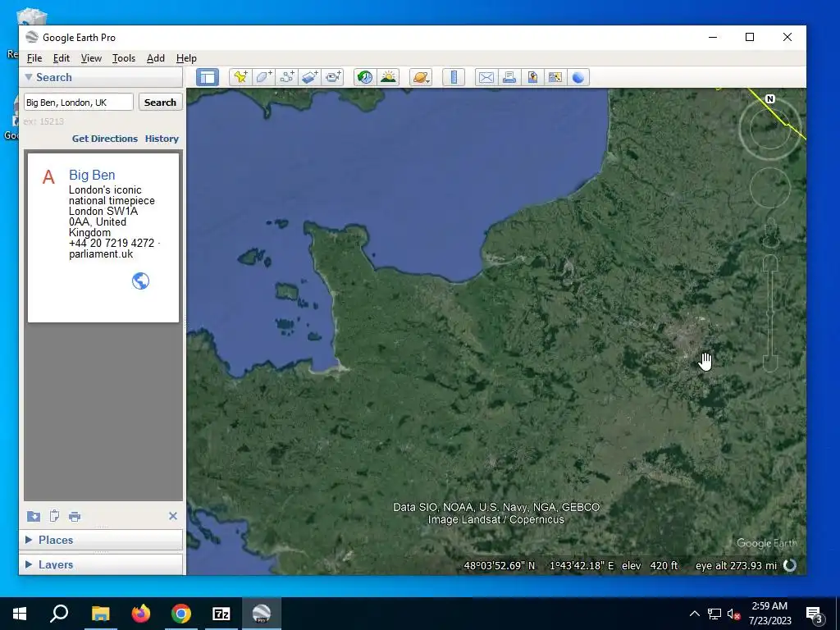This screenshot has height=630, width=840.
Task: Click the Look joystick control
Action: (x=769, y=128)
